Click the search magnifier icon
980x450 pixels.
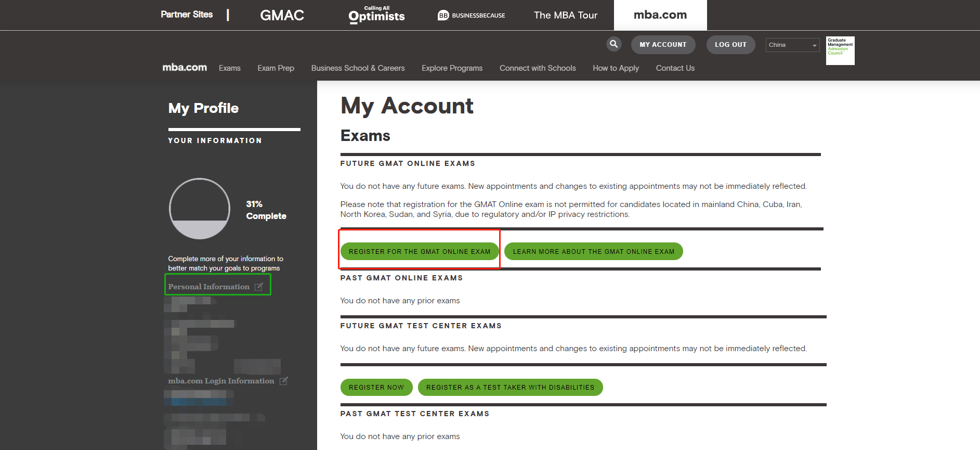point(613,44)
